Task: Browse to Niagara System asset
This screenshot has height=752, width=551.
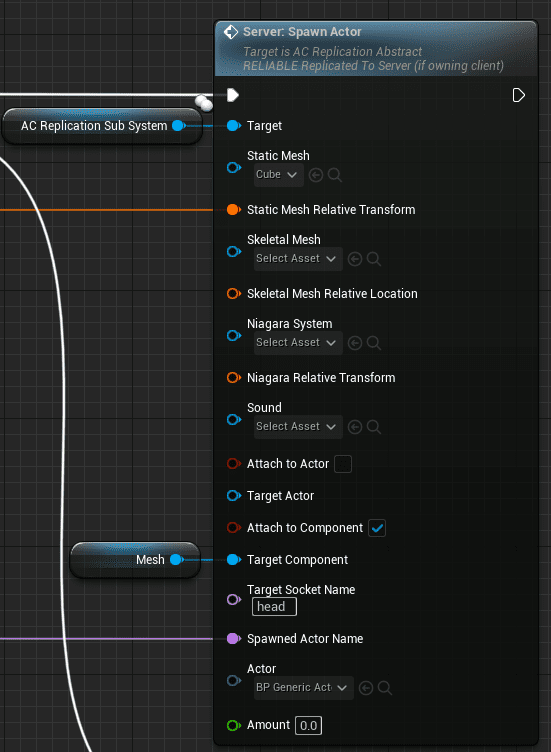Action: point(374,343)
